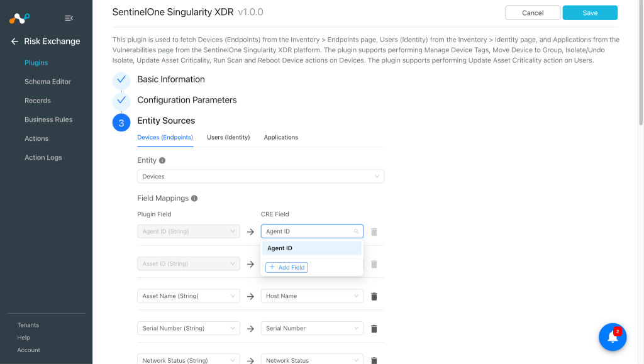The image size is (644, 364).
Task: Delete the Network Status mapping row
Action: pyautogui.click(x=374, y=360)
